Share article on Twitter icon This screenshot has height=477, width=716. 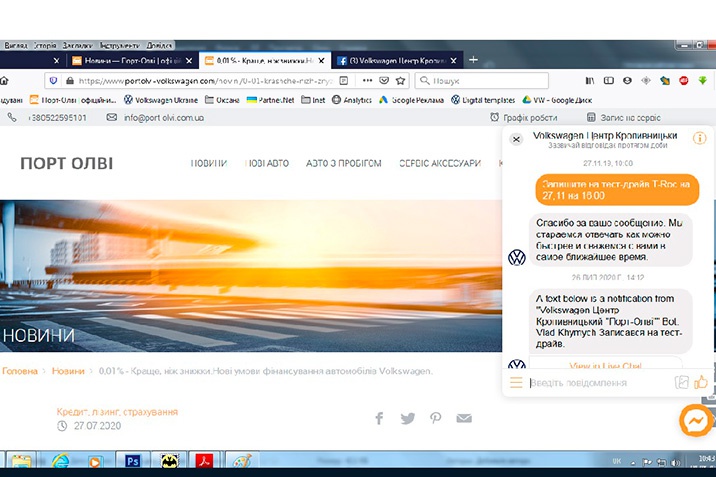point(408,418)
